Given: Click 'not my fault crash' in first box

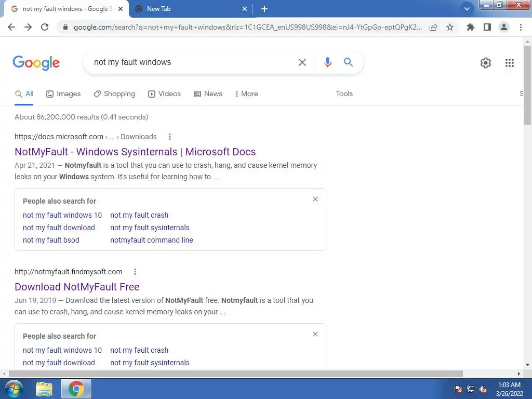Looking at the screenshot, I should [139, 215].
